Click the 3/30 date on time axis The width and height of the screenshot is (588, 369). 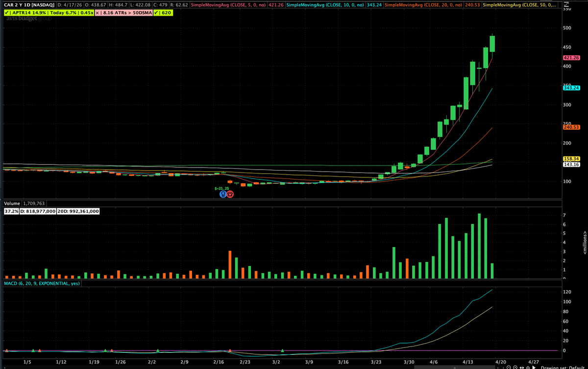[x=409, y=362]
